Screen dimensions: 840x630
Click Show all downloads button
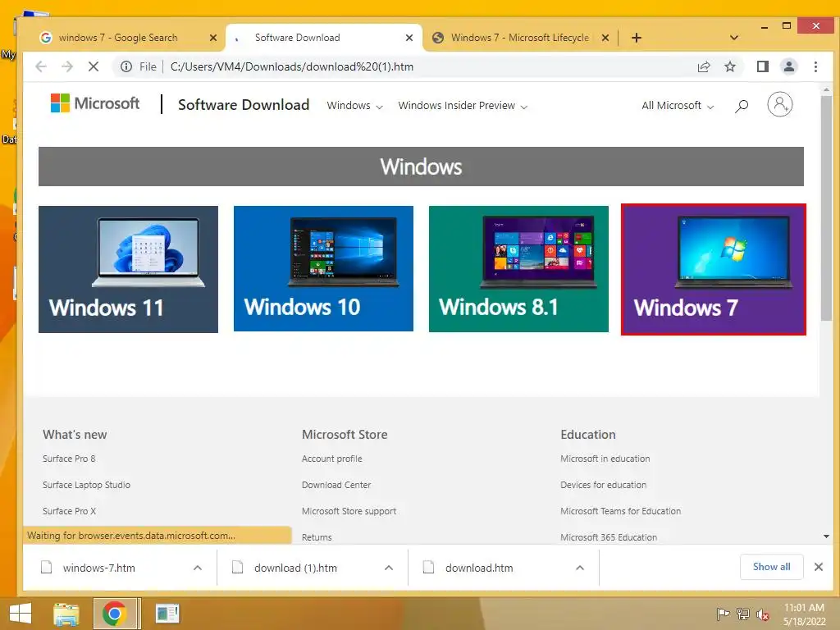point(771,567)
